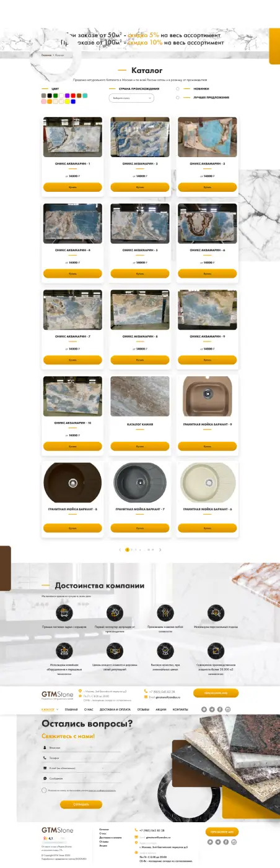Tick the personal data consent checkbox
The height and width of the screenshot is (868, 280).
44,790
